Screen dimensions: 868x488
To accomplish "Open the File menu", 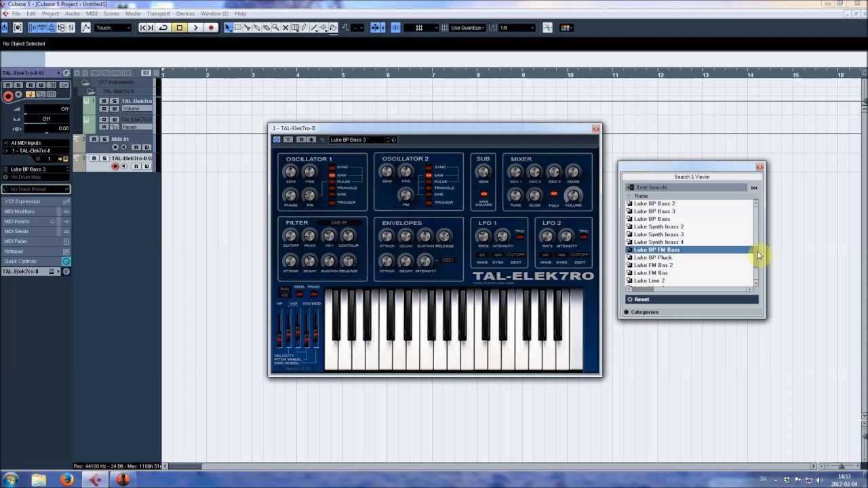I will point(16,14).
